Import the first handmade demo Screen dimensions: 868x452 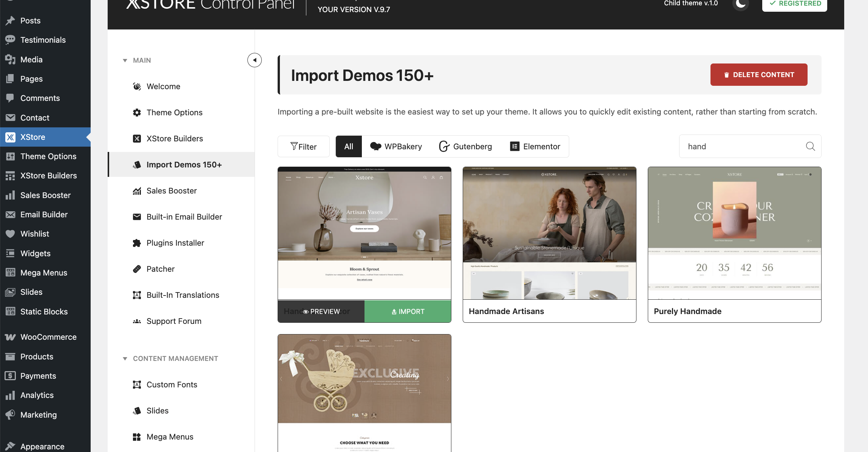(408, 311)
